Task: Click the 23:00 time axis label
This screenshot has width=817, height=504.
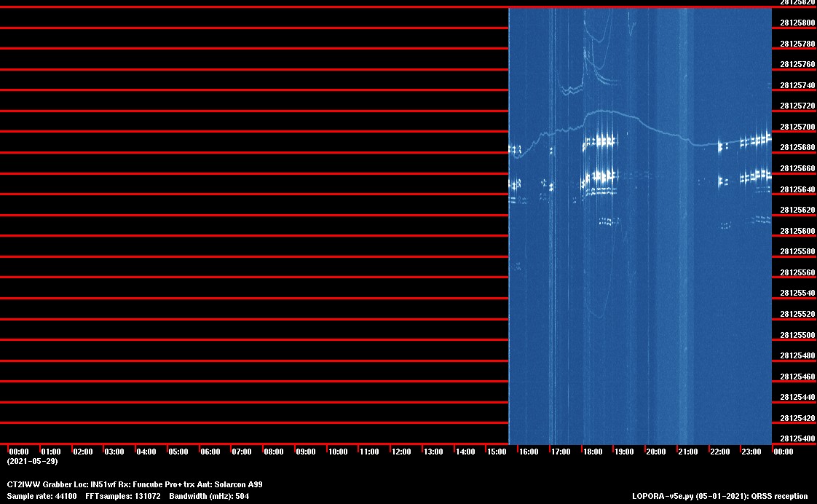Action: 751,452
